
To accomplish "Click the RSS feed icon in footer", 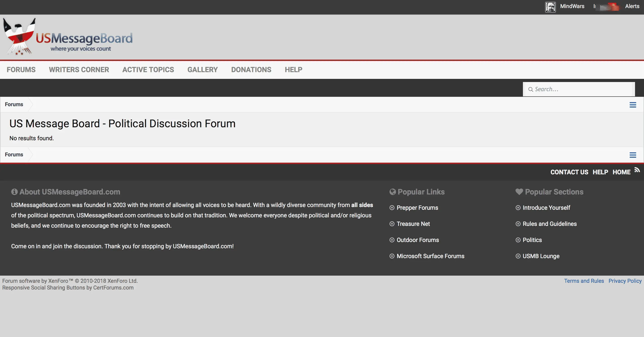I will click(637, 170).
